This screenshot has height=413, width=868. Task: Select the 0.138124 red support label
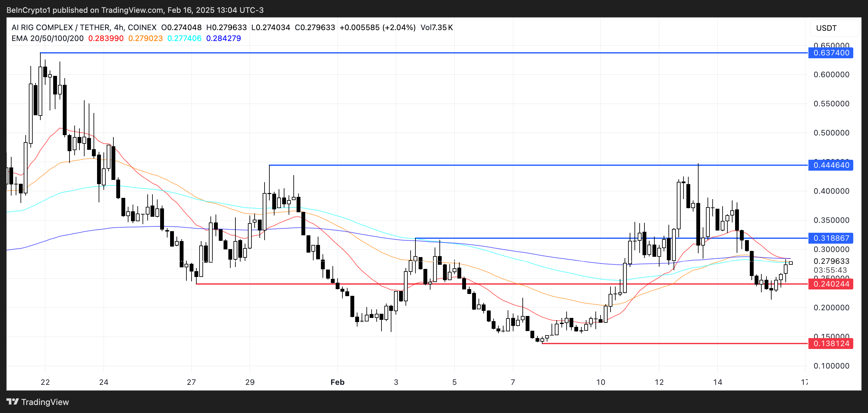click(x=831, y=344)
